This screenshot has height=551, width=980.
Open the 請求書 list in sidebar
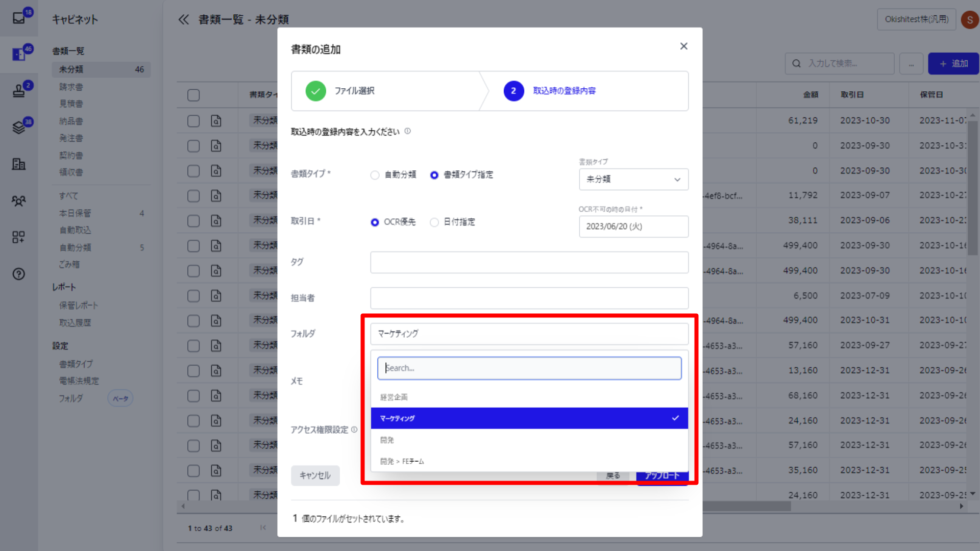pos(71,87)
